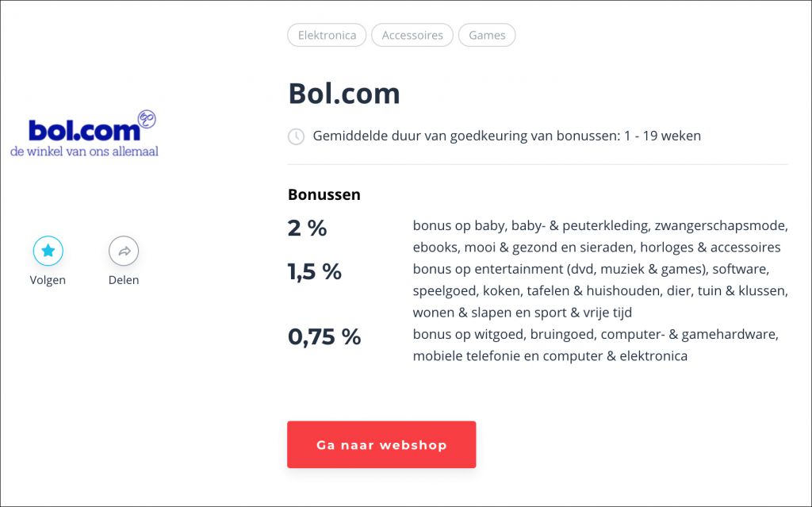The width and height of the screenshot is (812, 507).
Task: Click the 0,75 % bonus value
Action: [x=324, y=337]
